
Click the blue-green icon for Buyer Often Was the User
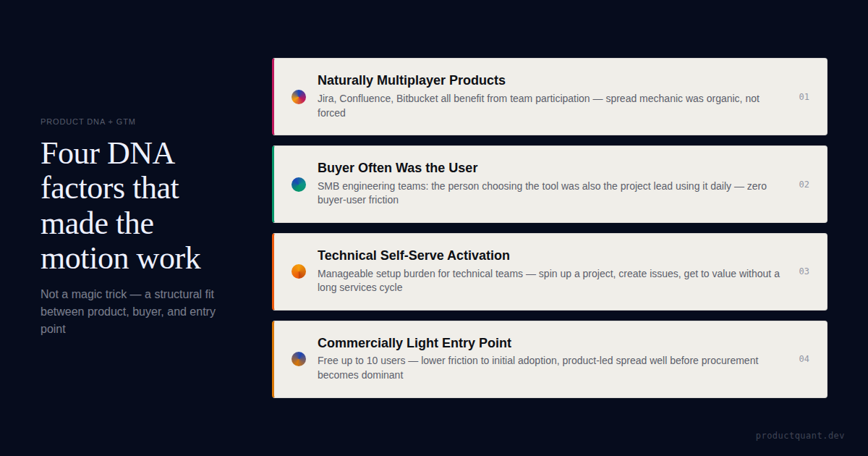pos(299,185)
